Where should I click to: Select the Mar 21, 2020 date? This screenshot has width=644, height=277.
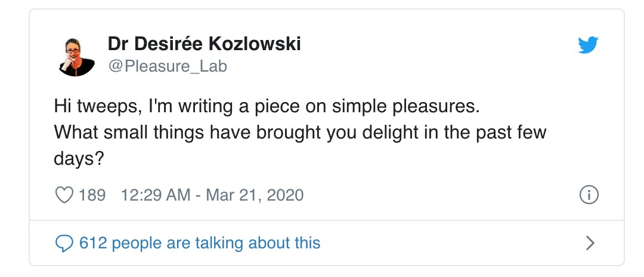click(x=255, y=195)
